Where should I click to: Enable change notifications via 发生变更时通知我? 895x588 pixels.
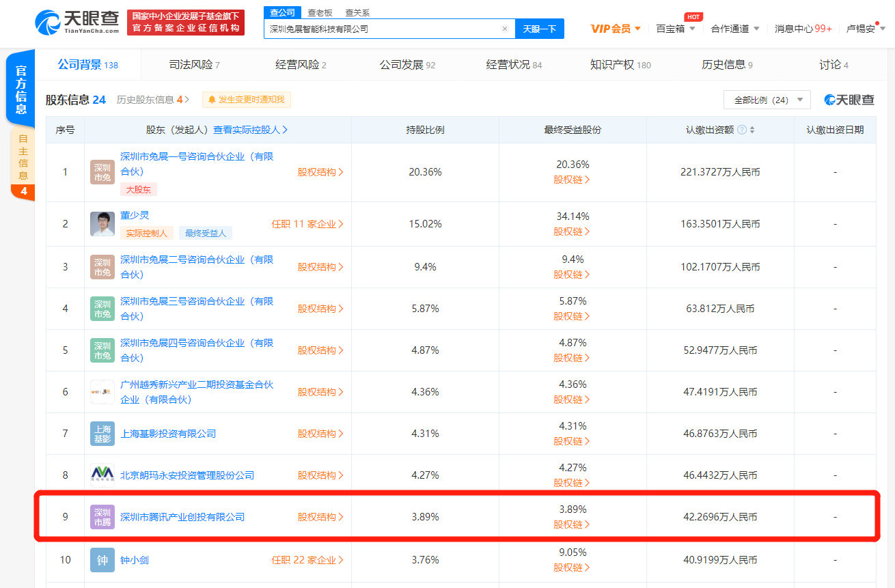coord(248,100)
